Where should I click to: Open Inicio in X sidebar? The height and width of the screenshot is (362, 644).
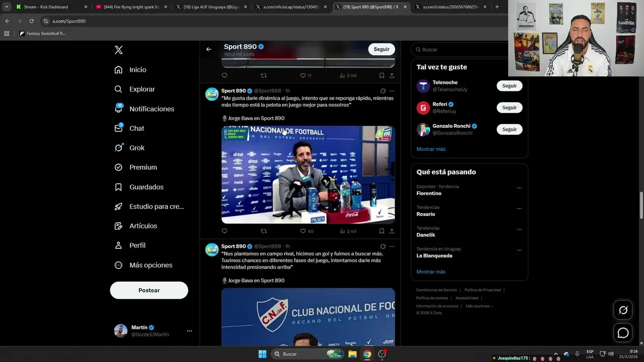tap(130, 70)
